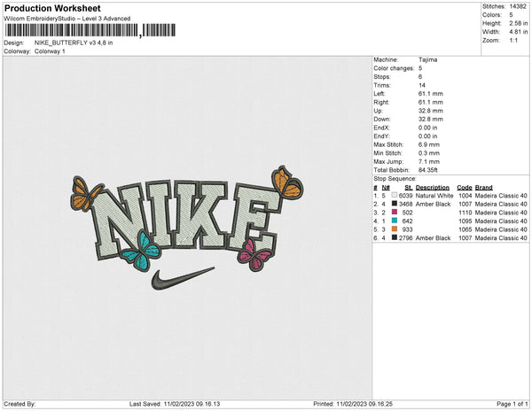The image size is (532, 411).
Task: Click the Natural White color swatch
Action: [395, 196]
